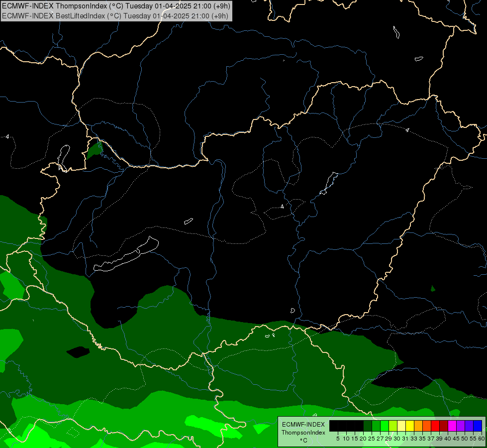Click the legend 'ECMWF-INDEX' label

click(x=303, y=425)
